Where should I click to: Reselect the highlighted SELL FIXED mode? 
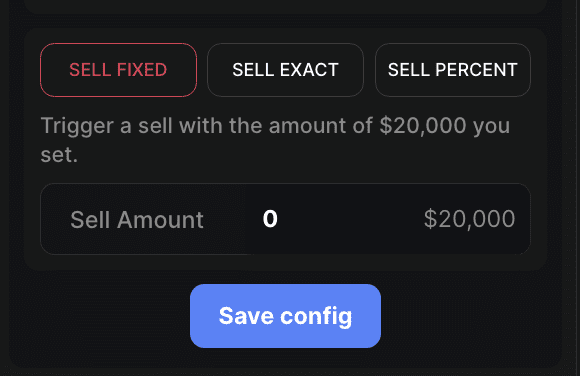pyautogui.click(x=118, y=70)
